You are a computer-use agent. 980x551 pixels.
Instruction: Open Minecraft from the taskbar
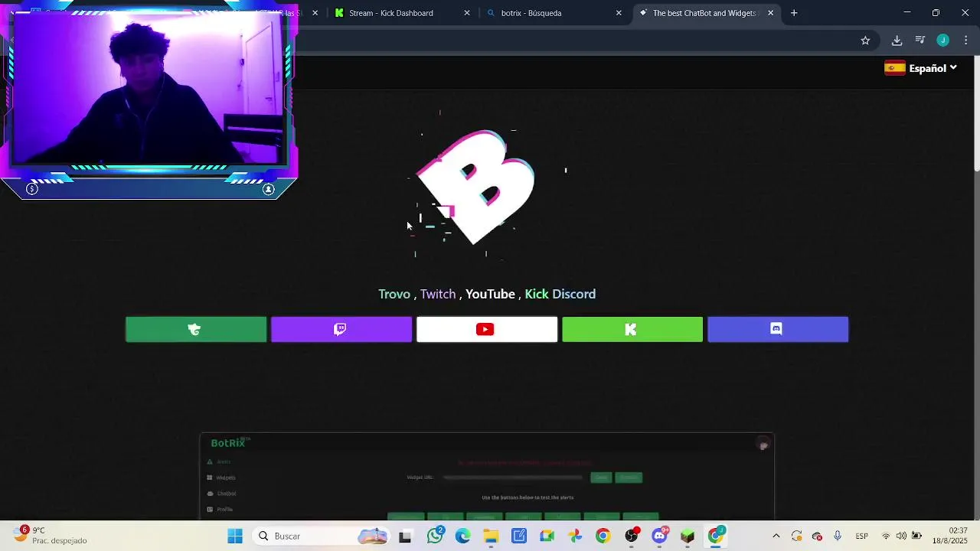click(688, 536)
